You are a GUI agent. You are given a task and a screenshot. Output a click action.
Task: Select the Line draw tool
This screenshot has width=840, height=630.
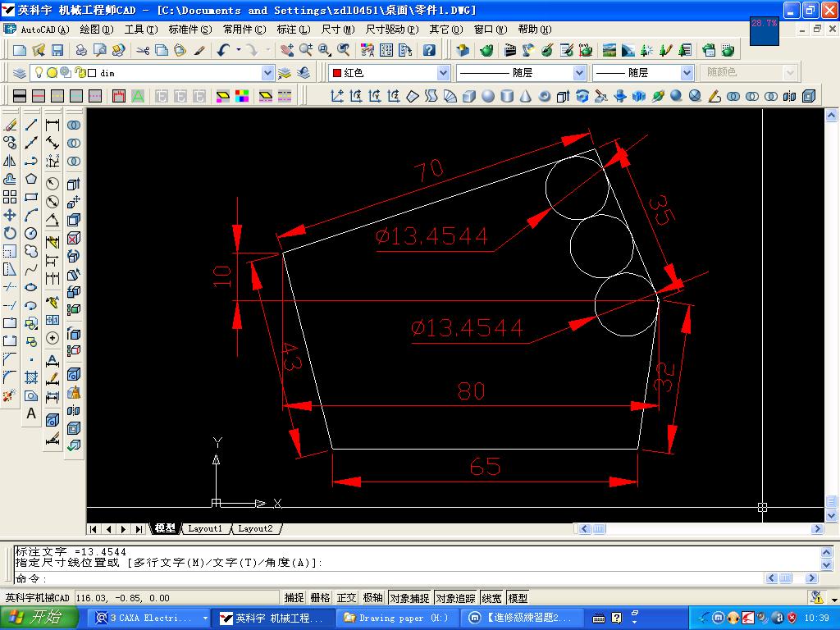(x=31, y=126)
